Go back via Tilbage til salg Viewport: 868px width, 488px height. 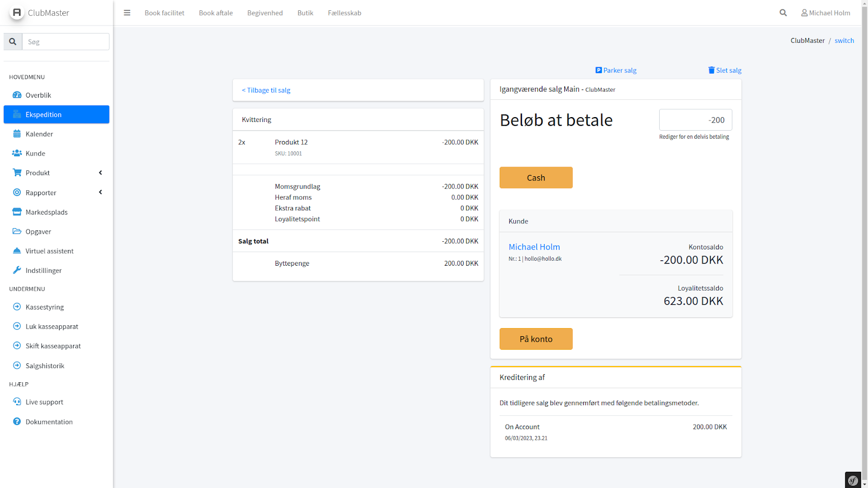(x=266, y=91)
